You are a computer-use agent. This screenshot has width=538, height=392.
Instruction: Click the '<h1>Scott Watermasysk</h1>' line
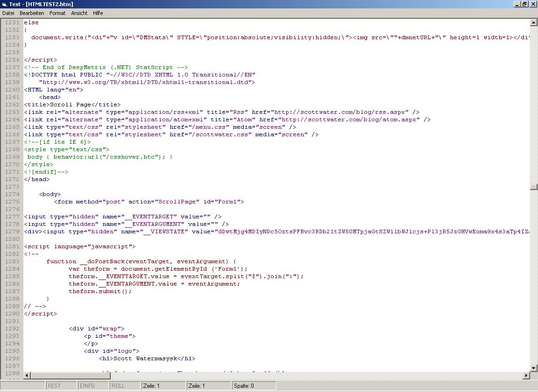147,358
